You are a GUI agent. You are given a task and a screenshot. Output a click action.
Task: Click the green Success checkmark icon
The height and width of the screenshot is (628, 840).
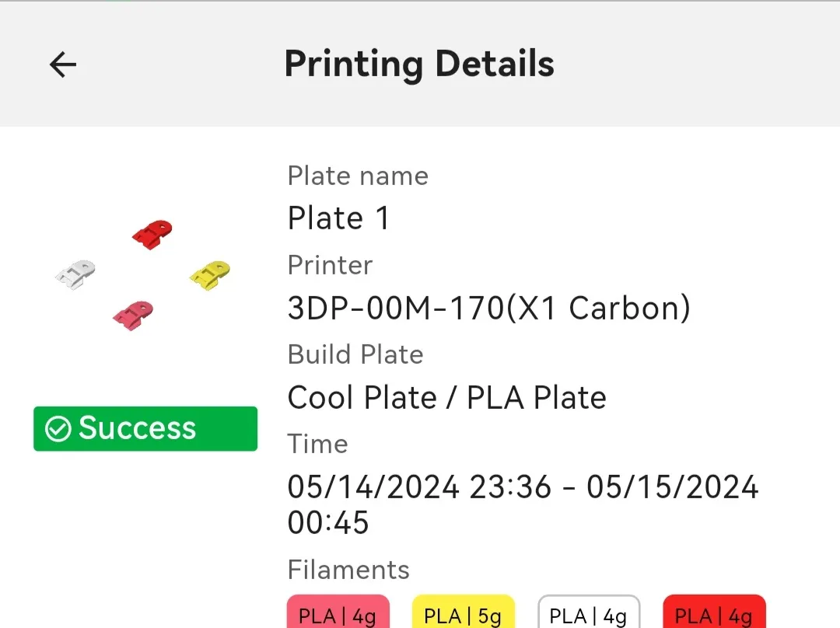[58, 429]
